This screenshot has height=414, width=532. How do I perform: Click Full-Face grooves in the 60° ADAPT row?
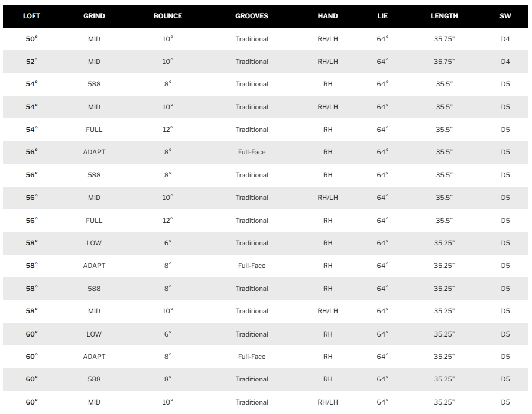(x=252, y=357)
